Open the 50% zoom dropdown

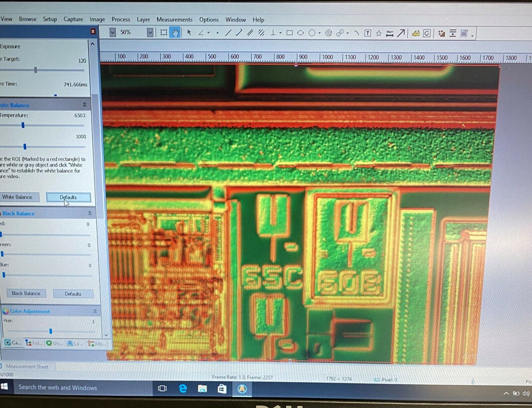(x=150, y=32)
